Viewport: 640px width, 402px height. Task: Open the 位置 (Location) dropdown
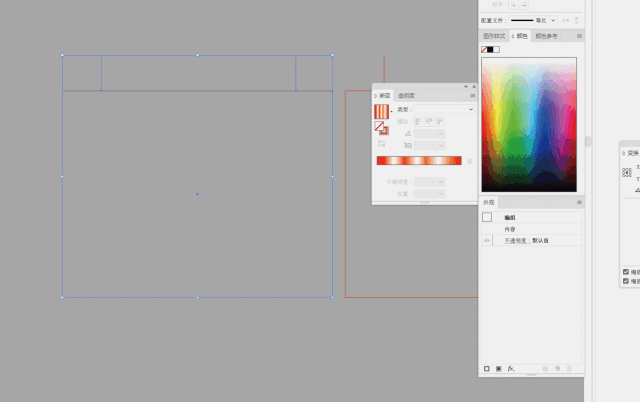click(x=429, y=193)
